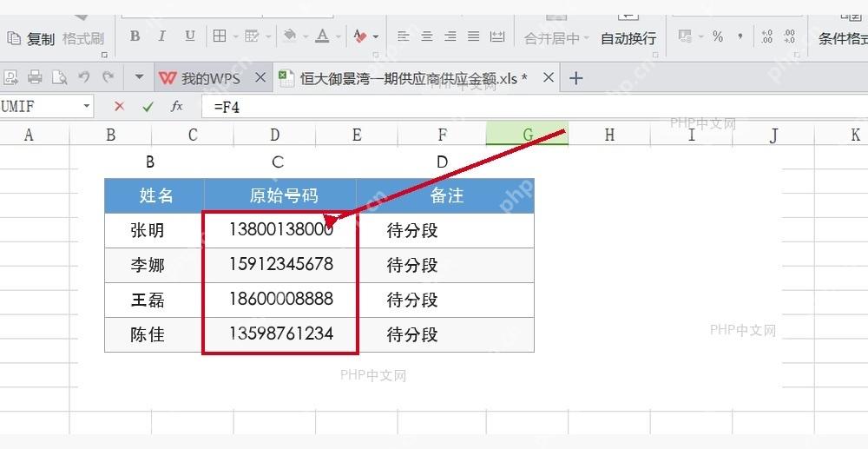Click the draw border table icon

pos(252,36)
